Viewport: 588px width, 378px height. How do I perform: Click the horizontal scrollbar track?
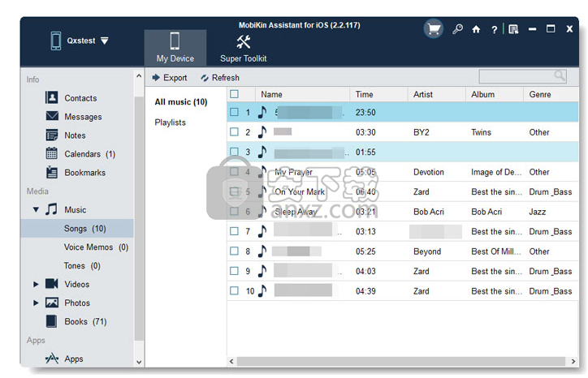401,361
